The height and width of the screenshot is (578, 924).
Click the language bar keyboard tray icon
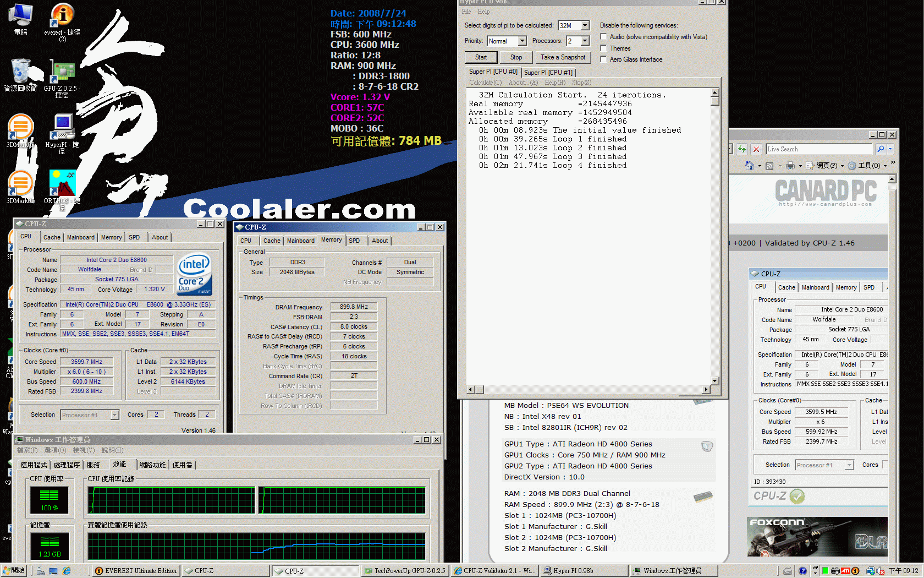pos(788,571)
